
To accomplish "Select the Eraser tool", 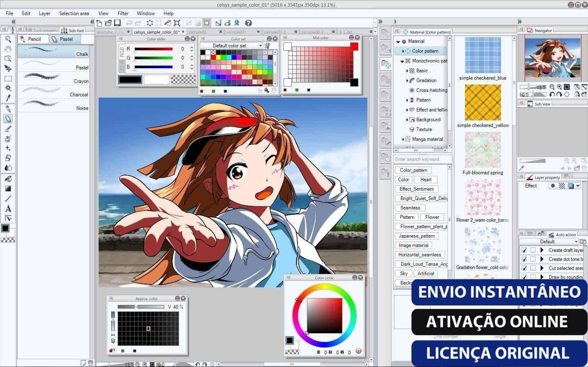I will point(8,158).
